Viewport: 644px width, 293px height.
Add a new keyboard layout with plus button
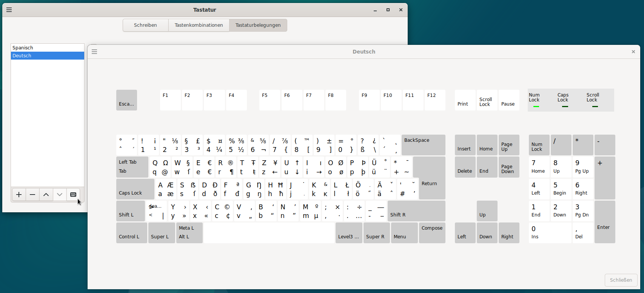19,195
